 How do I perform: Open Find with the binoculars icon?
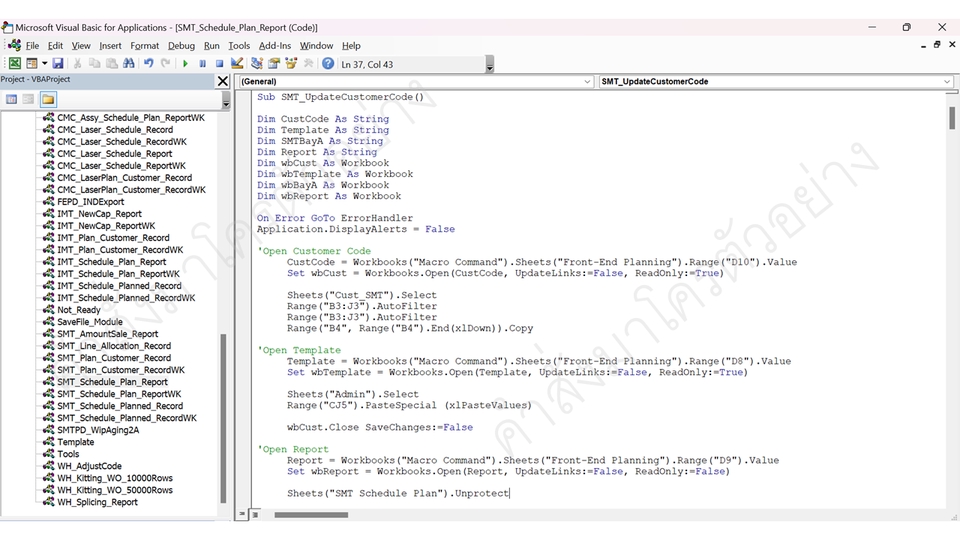(129, 64)
